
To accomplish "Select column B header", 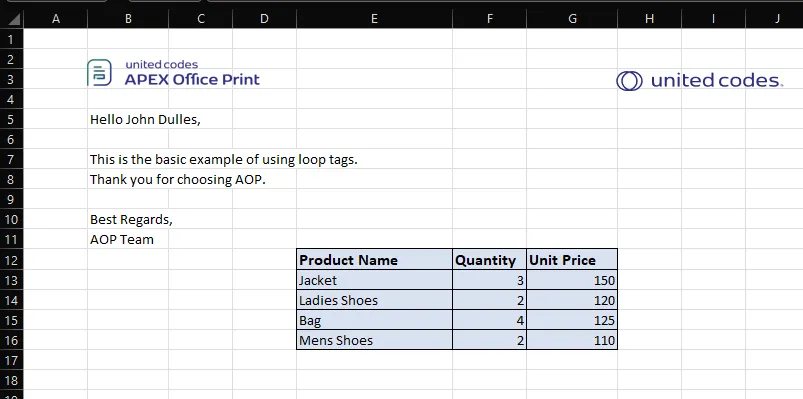I will click(128, 19).
